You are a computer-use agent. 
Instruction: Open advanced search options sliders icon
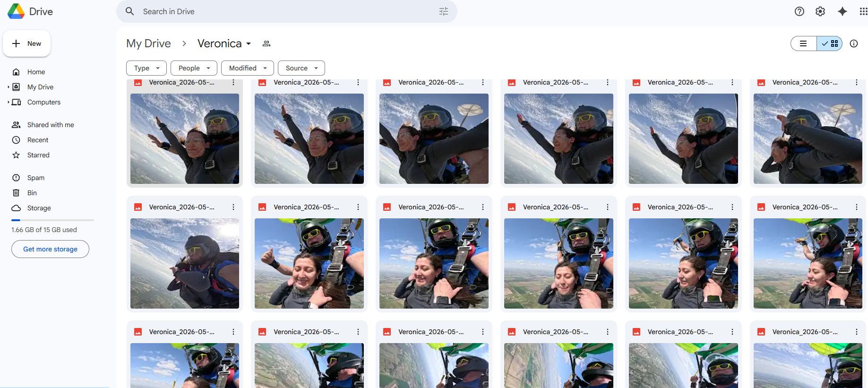(443, 11)
